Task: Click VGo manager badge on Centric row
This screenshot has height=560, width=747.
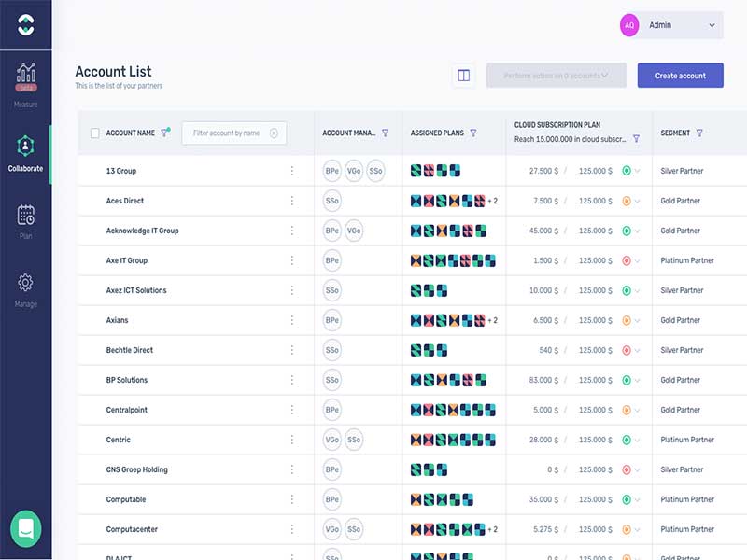Action: pos(331,440)
